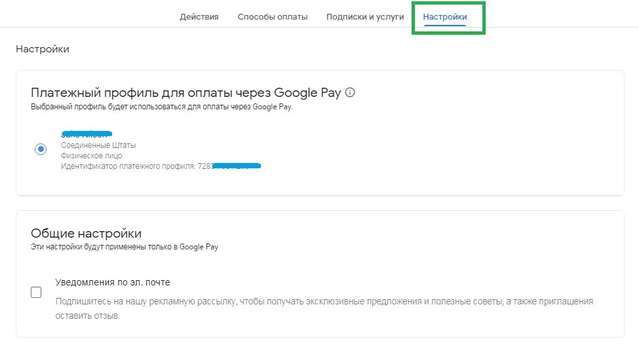Click the Настройки page title
The width and height of the screenshot is (639, 364).
click(x=43, y=49)
